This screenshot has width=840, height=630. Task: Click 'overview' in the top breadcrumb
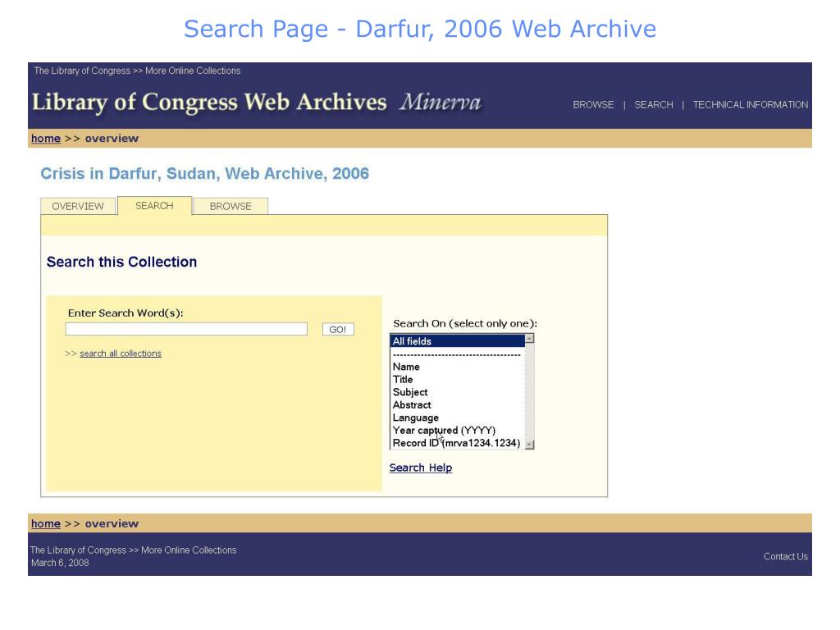point(112,138)
